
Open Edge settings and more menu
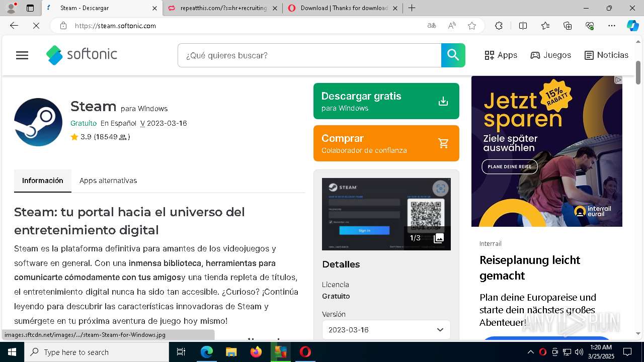pos(612,26)
